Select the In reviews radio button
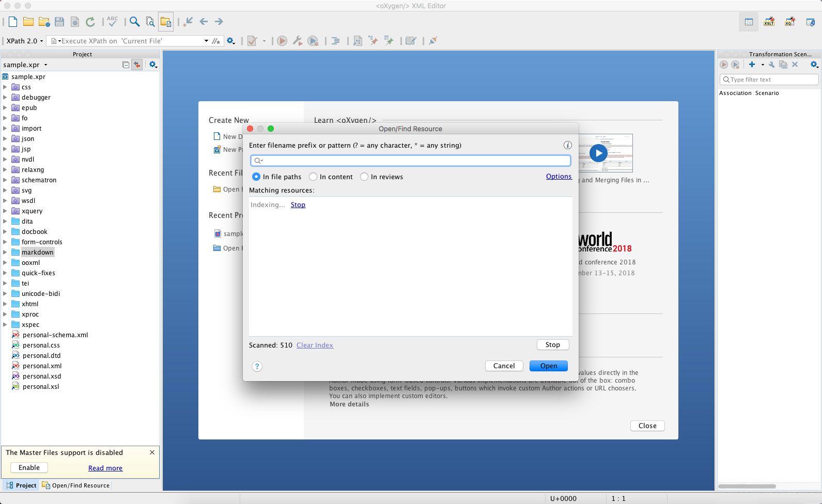 point(364,177)
